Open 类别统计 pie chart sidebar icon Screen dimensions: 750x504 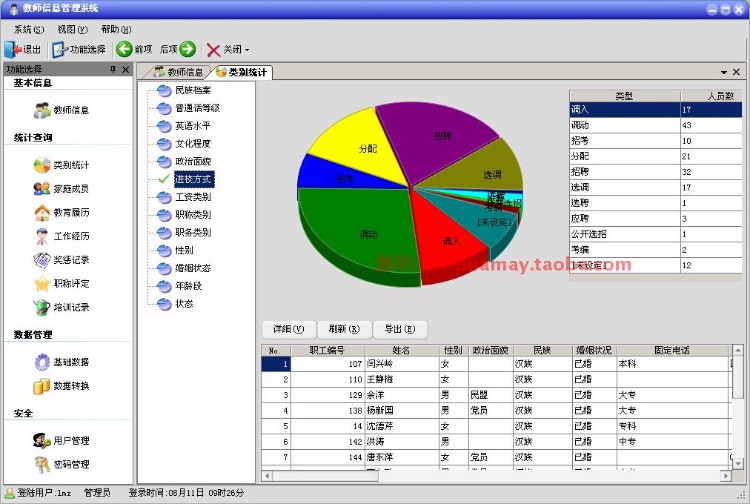[42, 165]
